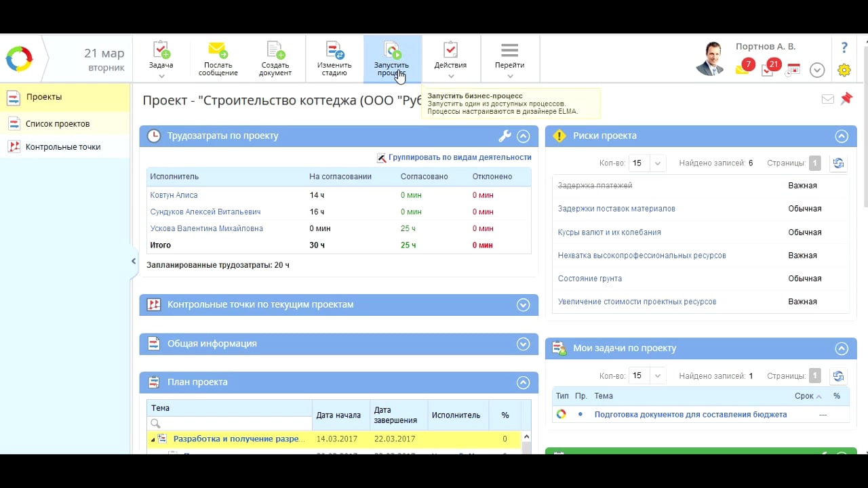Click Трудозатраты по проекту clock icon
This screenshot has height=488, width=868.
tap(154, 136)
